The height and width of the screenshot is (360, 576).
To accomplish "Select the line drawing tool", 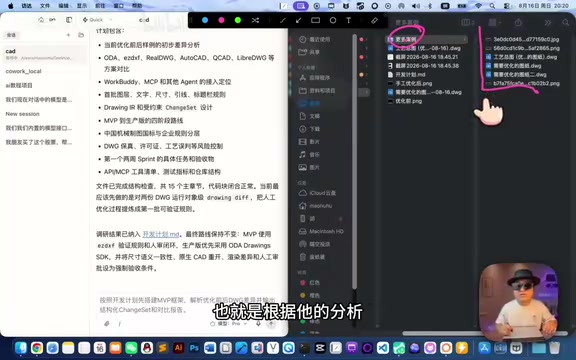I will [x=282, y=21].
